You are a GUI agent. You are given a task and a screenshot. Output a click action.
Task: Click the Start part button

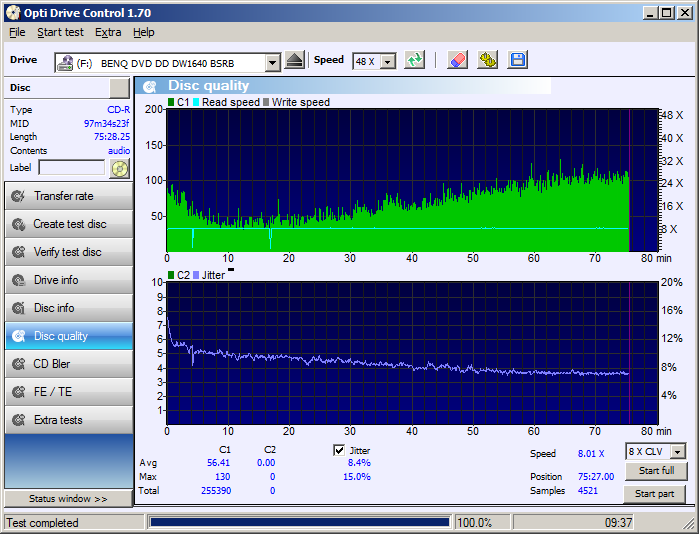(654, 494)
